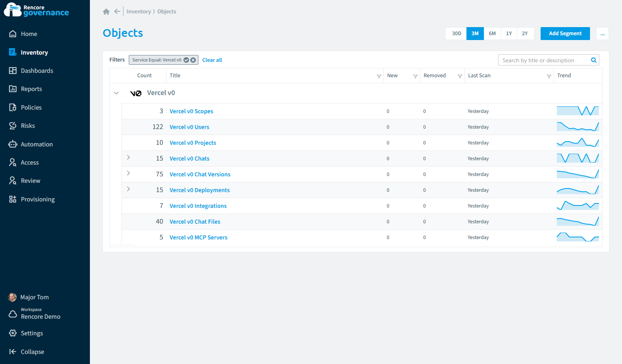Viewport: 622px width, 364px height.
Task: Click the search magnifier icon
Action: click(594, 60)
